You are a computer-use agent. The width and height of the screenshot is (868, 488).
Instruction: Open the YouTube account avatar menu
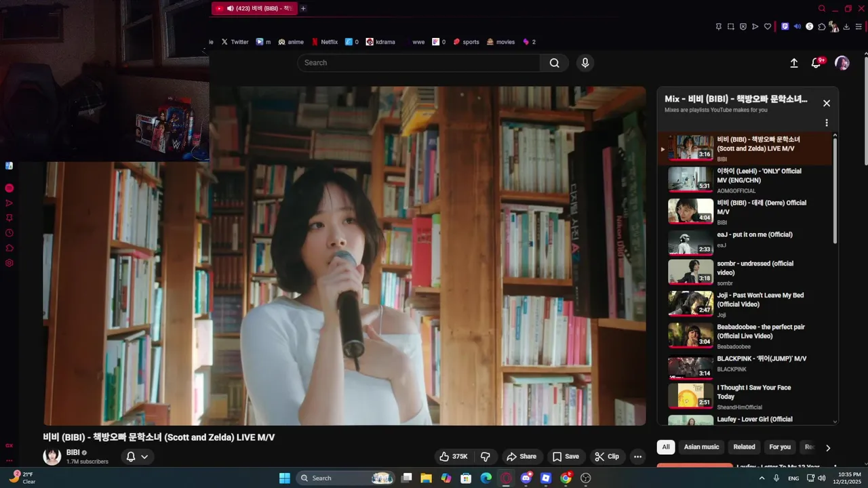tap(842, 63)
